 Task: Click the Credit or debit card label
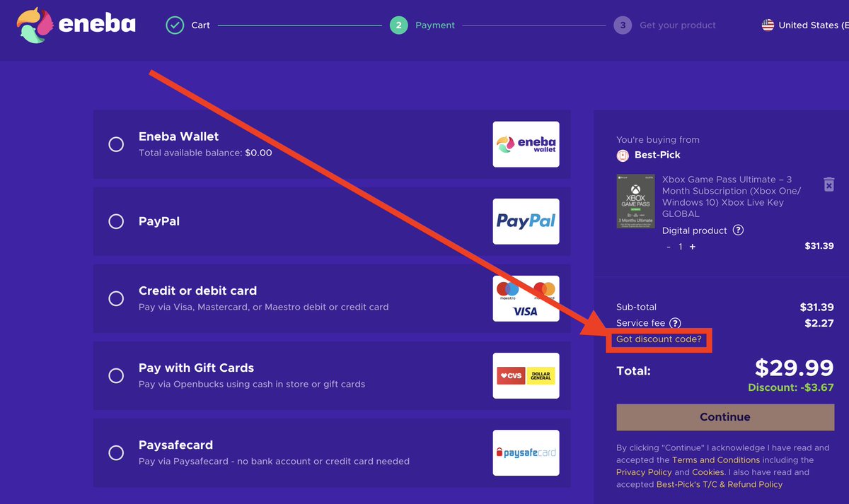[197, 291]
